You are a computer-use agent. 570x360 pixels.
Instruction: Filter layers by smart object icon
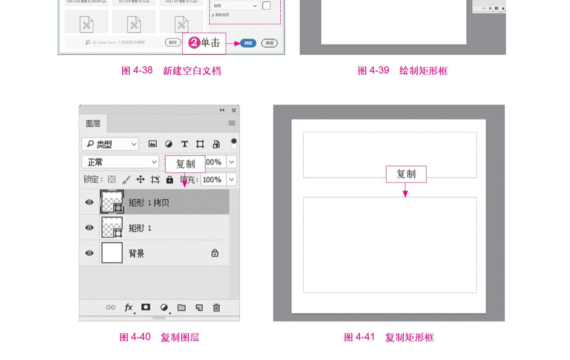tap(216, 144)
